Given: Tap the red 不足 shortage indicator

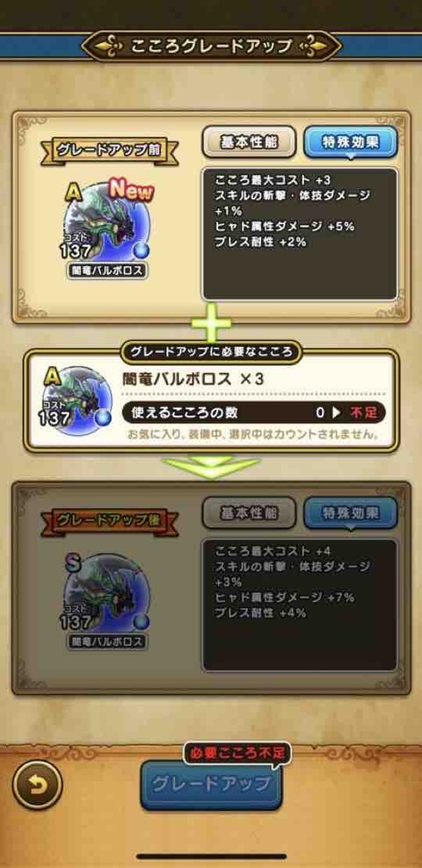Looking at the screenshot, I should (363, 412).
